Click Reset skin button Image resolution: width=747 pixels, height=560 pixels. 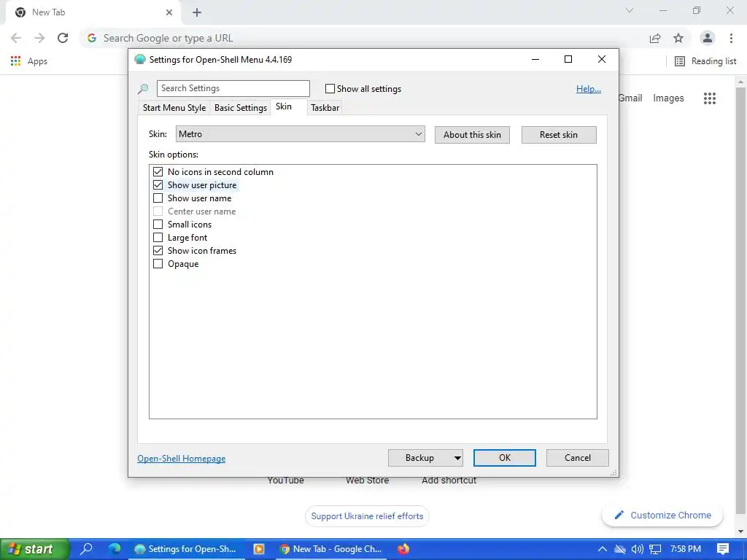pos(559,135)
